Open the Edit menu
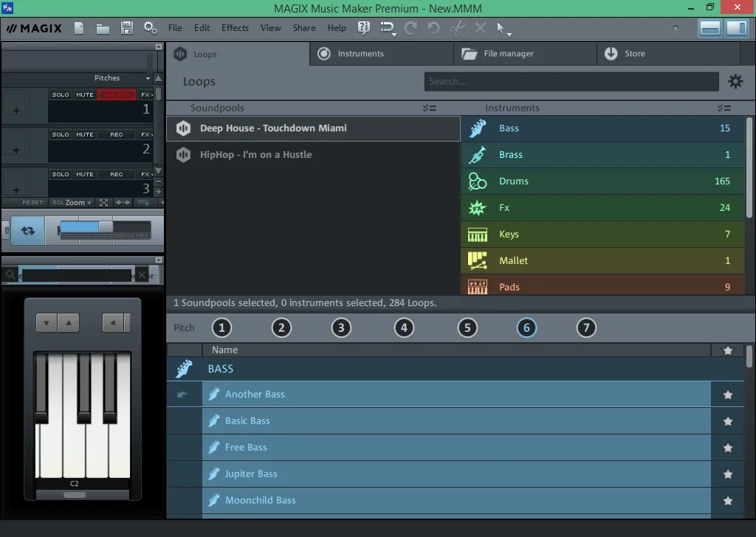Image resolution: width=756 pixels, height=537 pixels. point(202,28)
